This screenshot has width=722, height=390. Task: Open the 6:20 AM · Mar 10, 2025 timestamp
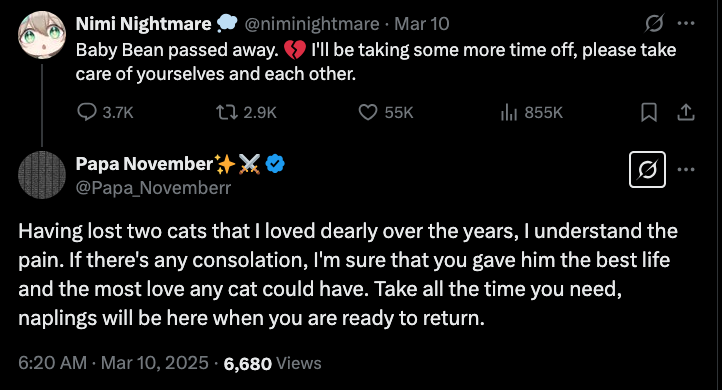pyautogui.click(x=113, y=363)
